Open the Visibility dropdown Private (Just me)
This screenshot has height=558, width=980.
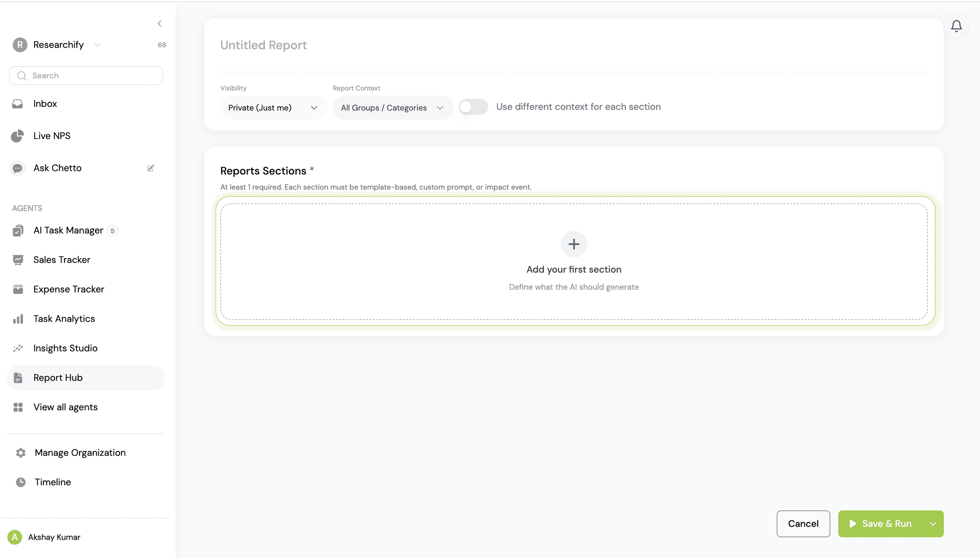(x=273, y=108)
